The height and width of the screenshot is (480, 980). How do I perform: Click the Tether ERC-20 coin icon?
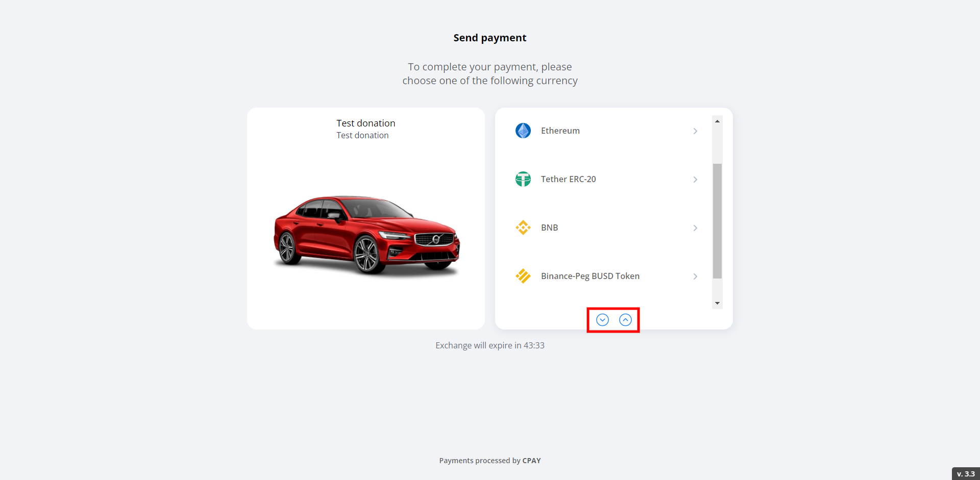point(523,179)
